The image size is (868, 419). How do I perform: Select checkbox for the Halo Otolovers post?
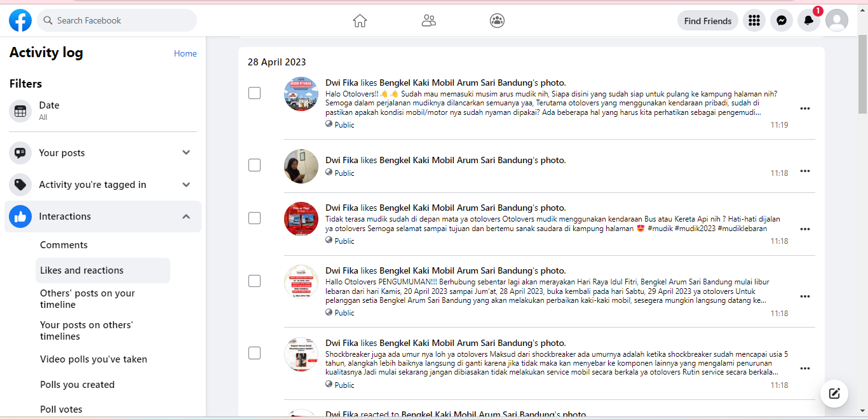click(254, 93)
